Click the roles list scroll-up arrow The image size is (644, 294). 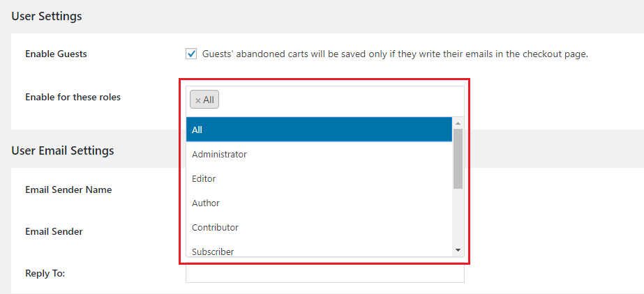point(458,122)
